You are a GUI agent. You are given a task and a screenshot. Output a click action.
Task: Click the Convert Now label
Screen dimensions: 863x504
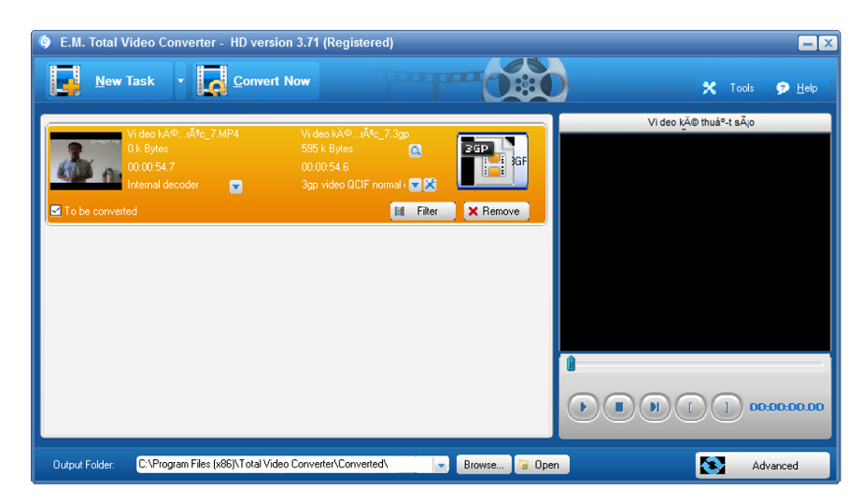coord(272,81)
